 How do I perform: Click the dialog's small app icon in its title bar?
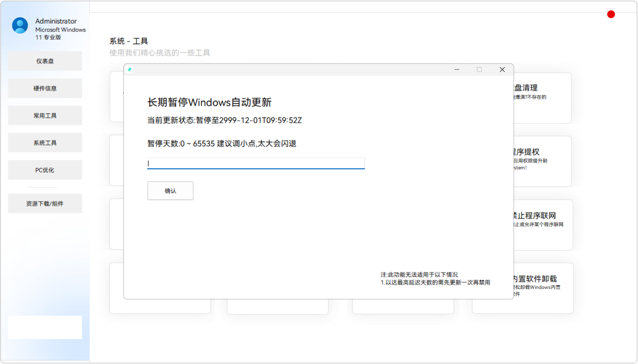(130, 69)
